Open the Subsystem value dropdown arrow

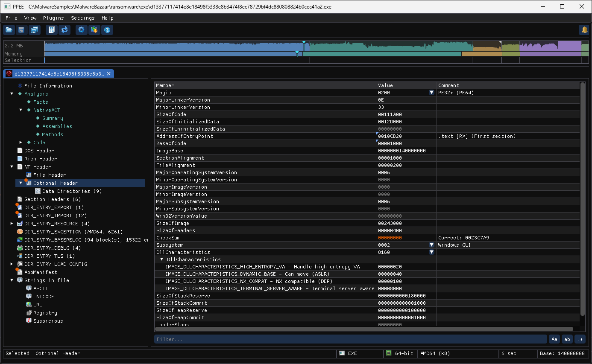(x=431, y=245)
